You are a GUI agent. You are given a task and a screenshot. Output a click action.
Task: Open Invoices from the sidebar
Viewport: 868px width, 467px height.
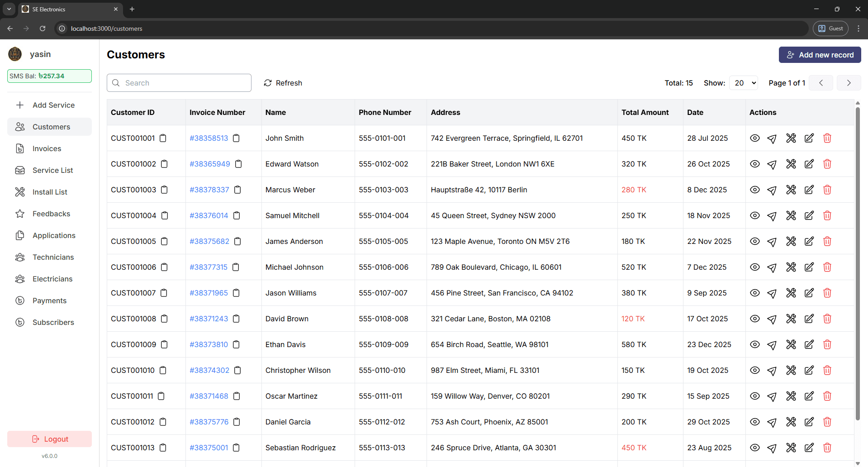click(x=47, y=148)
